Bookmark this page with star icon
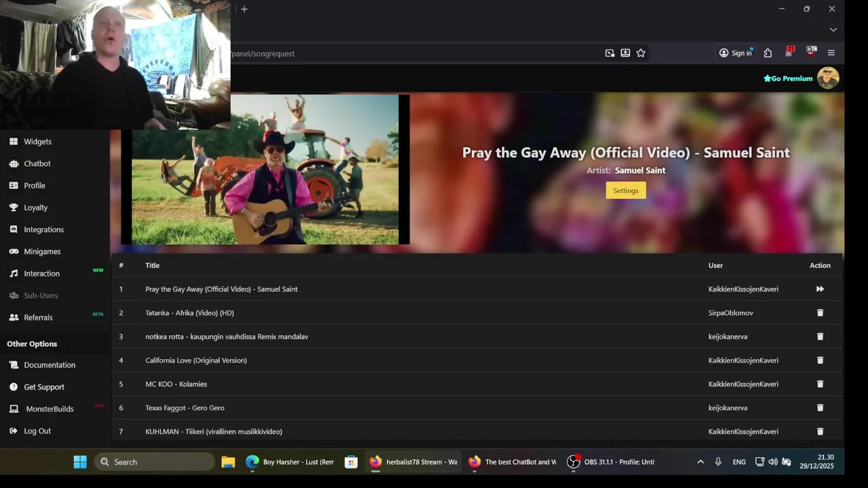The width and height of the screenshot is (868, 488). 641,53
